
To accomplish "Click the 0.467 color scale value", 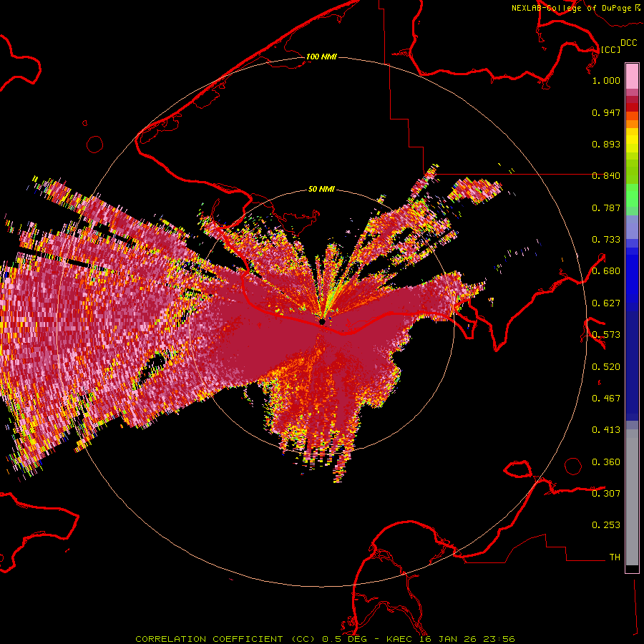I will tap(606, 399).
